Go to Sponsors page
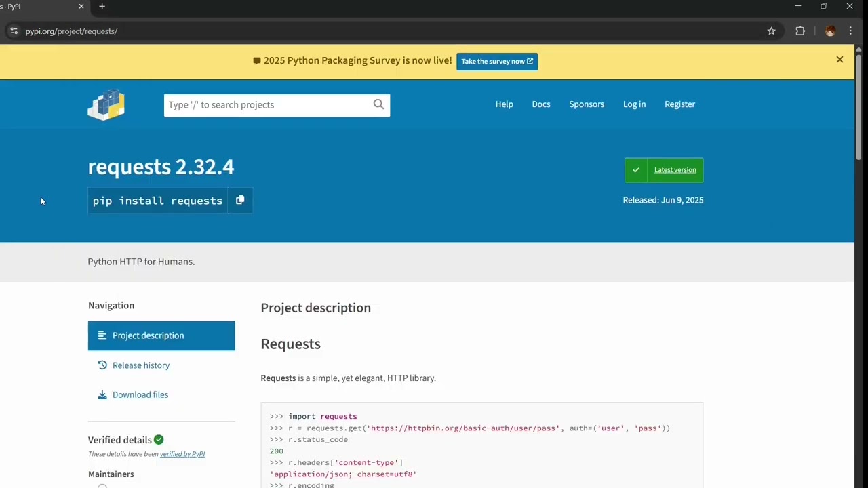The image size is (868, 488). click(587, 104)
